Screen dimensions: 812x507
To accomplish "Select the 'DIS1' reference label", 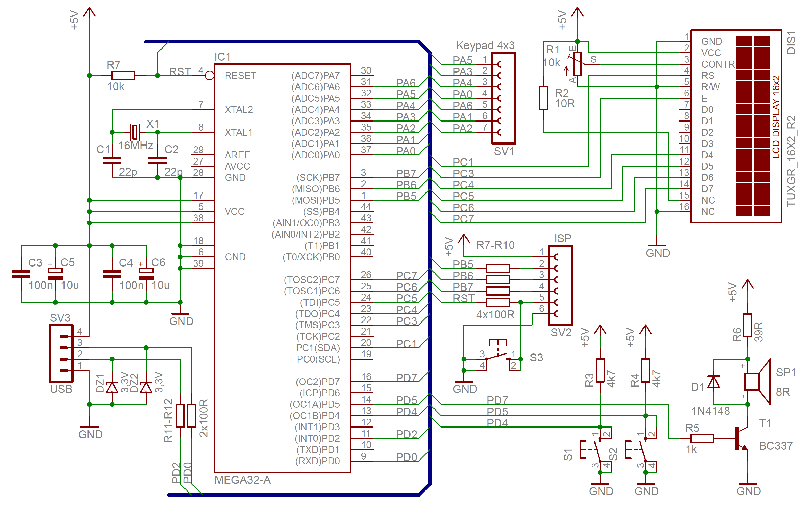I will [791, 43].
